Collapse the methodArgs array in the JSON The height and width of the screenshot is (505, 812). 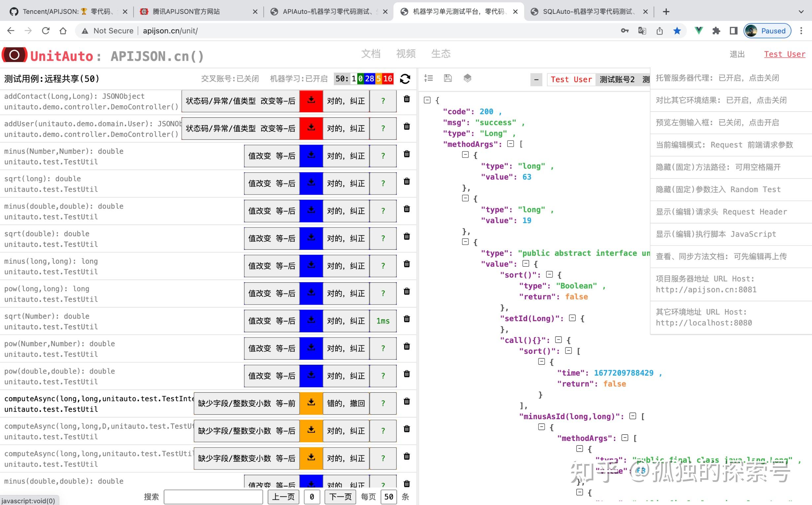tap(510, 144)
